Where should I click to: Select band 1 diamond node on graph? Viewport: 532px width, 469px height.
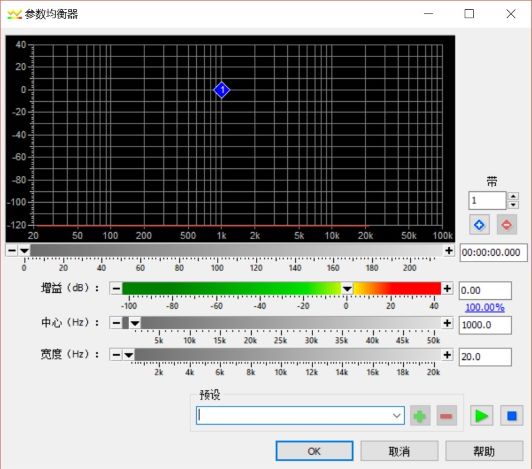pos(222,90)
